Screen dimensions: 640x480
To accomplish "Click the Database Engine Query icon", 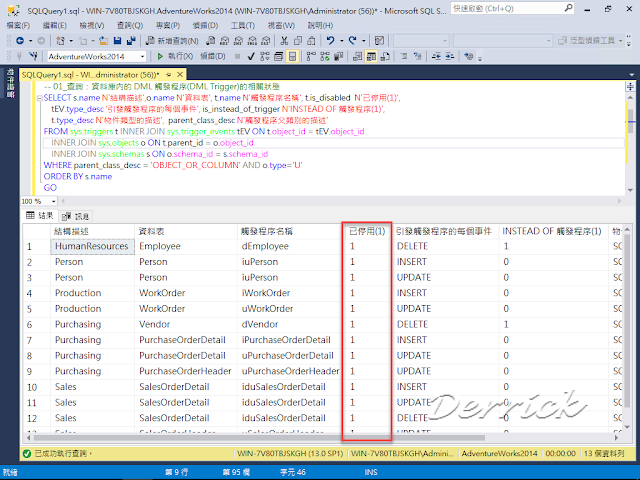I will (210, 41).
